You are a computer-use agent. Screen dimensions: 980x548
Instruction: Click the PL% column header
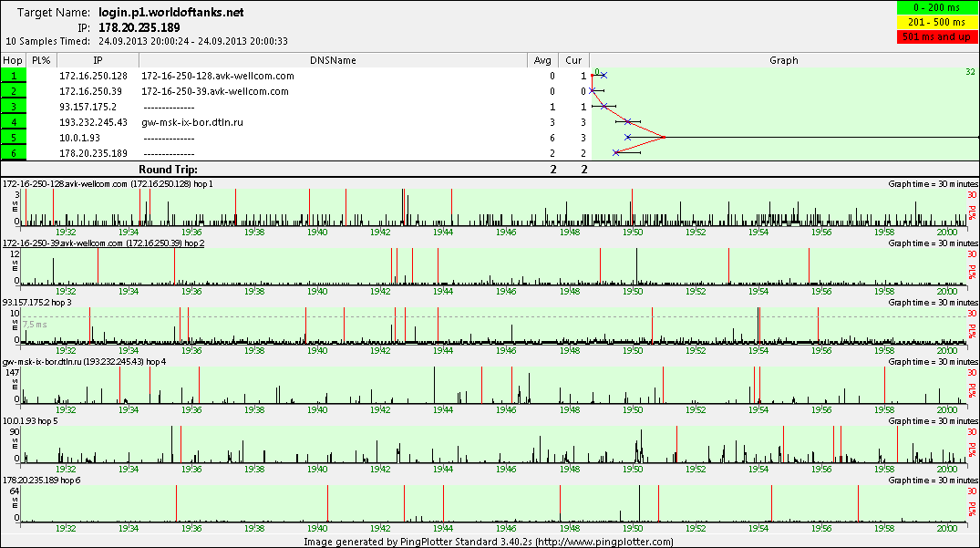[41, 60]
